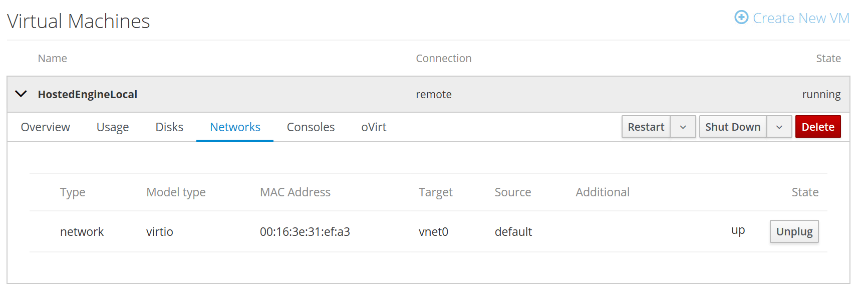868x303 pixels.
Task: Click the Create New VM link
Action: [x=801, y=18]
